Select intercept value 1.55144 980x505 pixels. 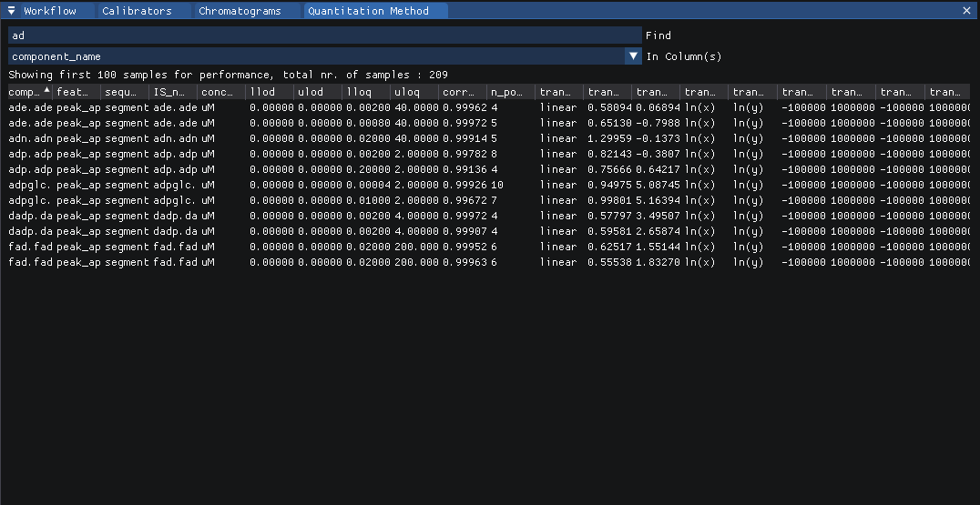pos(658,247)
